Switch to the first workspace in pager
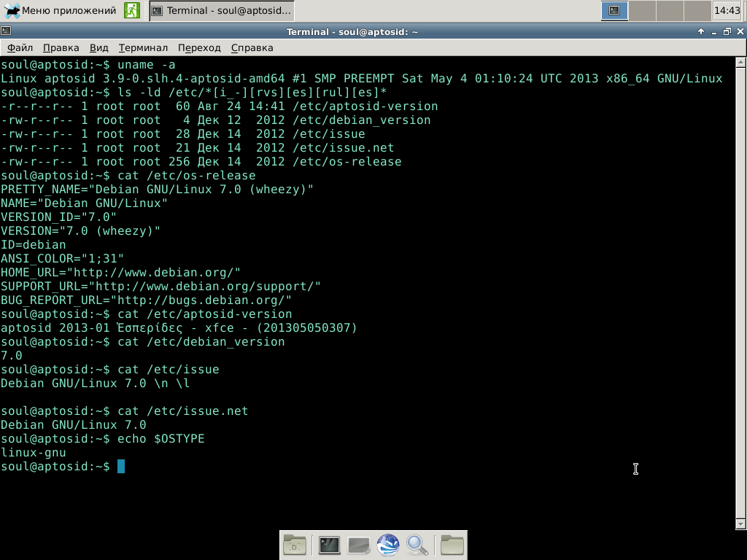Viewport: 747px width, 560px height. [614, 10]
